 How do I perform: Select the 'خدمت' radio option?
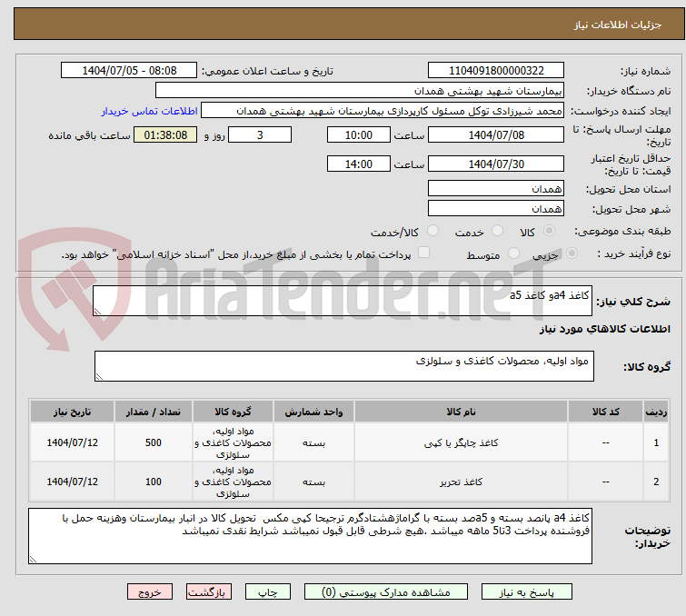(497, 231)
